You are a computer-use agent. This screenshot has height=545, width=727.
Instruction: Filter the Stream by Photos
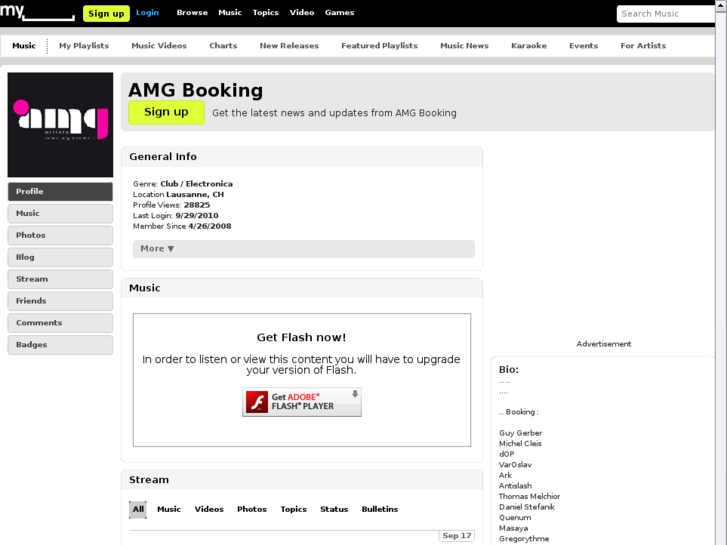coord(252,509)
